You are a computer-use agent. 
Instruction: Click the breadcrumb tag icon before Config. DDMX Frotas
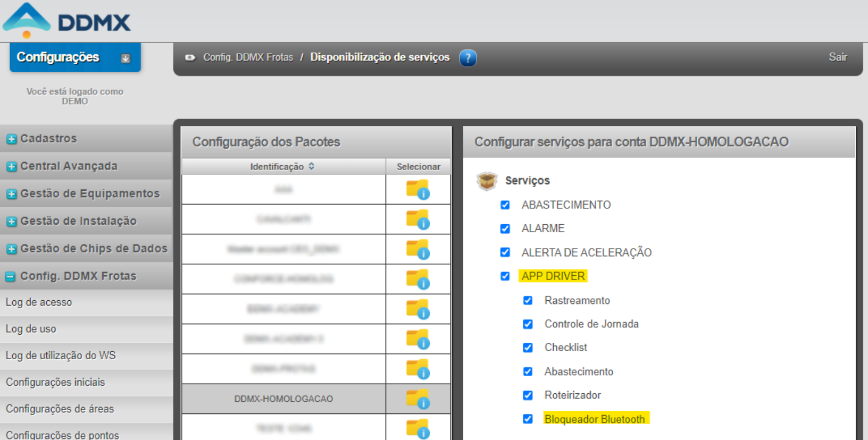pyautogui.click(x=190, y=57)
